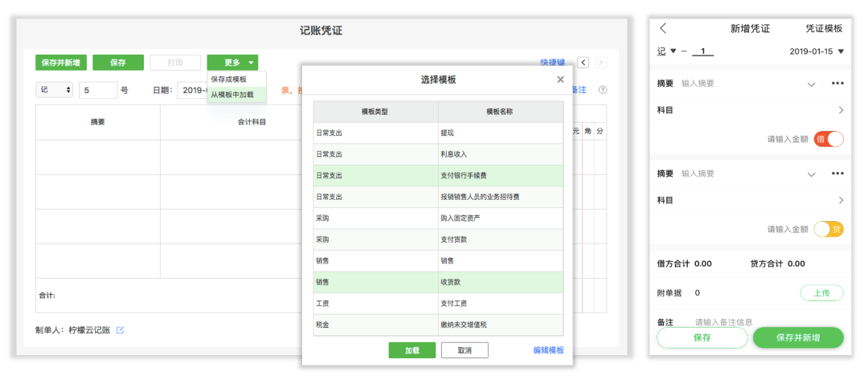Viewport: 868px width, 384px height.
Task: Click the green 保存 button in voucher toolbar
Action: (x=118, y=63)
